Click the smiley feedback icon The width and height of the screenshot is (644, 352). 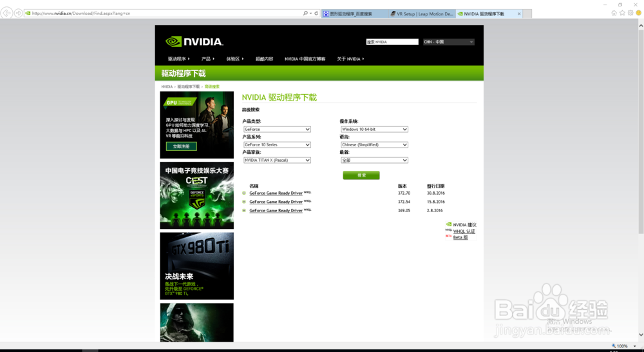639,13
